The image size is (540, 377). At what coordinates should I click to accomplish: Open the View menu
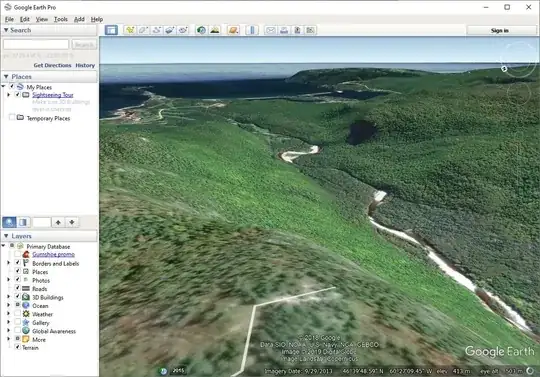(42, 19)
